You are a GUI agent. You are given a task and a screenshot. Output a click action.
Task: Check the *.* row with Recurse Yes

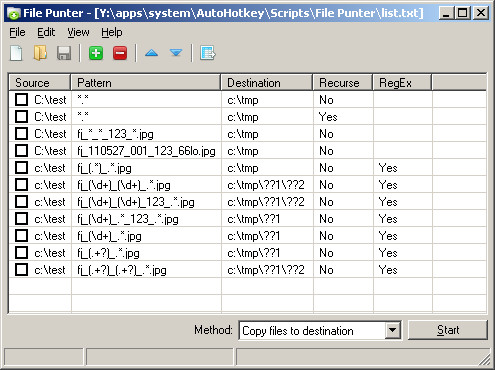pyautogui.click(x=22, y=117)
